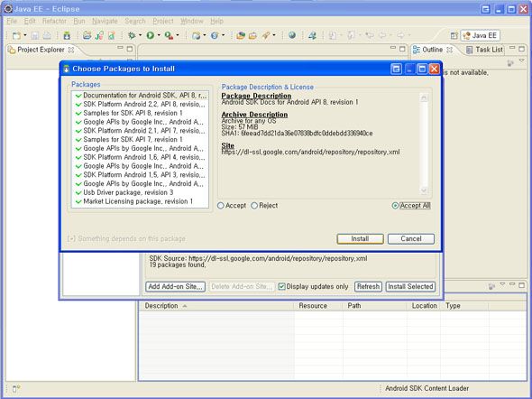532x399 pixels.
Task: Open the Navigate menu
Action: pos(105,21)
